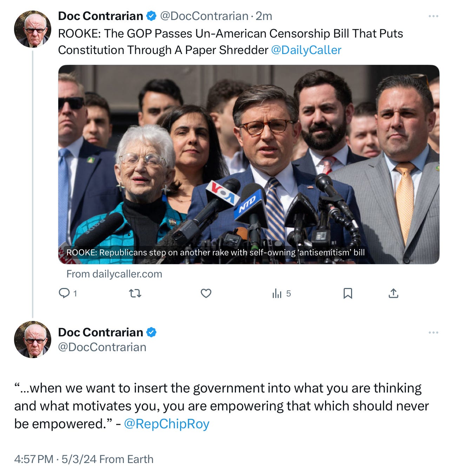Open more options menu on first tweet
The image size is (456, 476).
[x=434, y=16]
